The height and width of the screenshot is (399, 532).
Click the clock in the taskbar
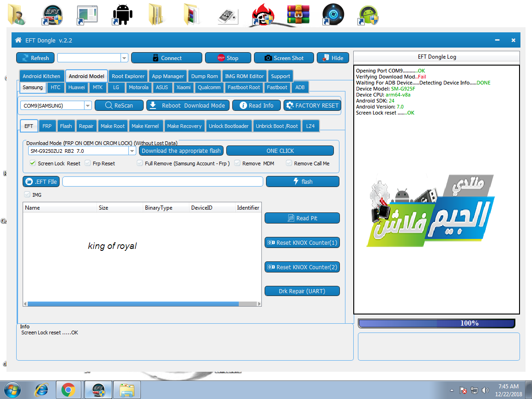508,390
